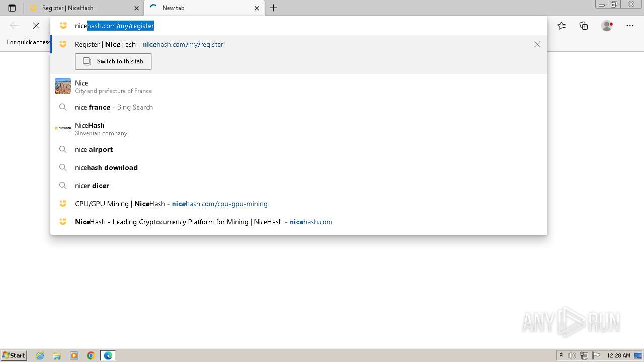
Task: Select Register | NiceHash suggestion
Action: 299,44
